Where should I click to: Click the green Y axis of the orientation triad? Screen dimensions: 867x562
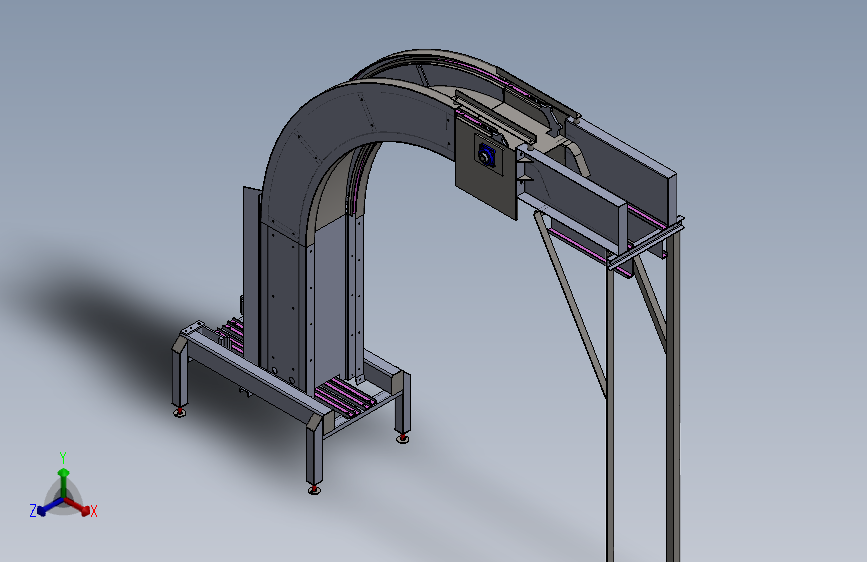64,482
